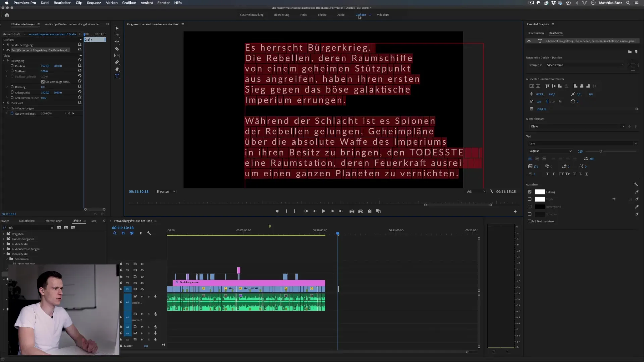Click the Home icon

point(7,15)
